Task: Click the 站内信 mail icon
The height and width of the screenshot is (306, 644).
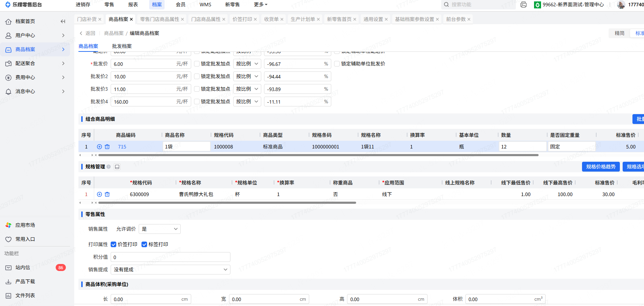Action: (x=8, y=267)
